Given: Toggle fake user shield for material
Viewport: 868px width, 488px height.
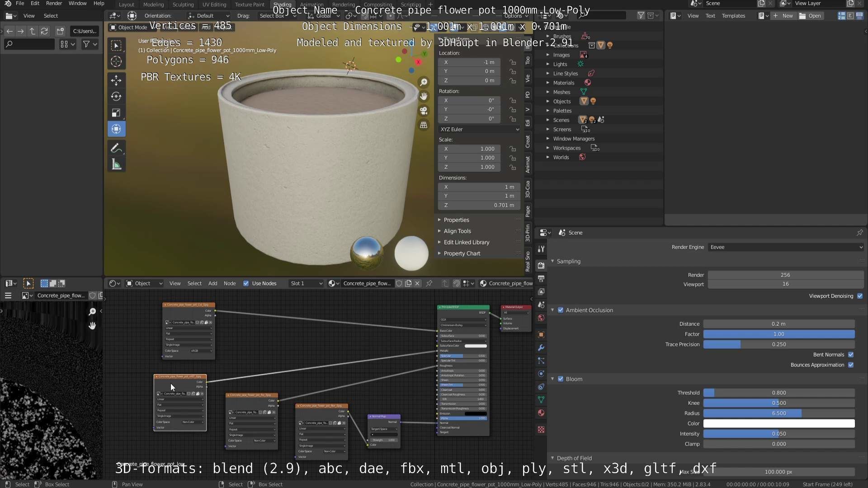Looking at the screenshot, I should pyautogui.click(x=399, y=284).
